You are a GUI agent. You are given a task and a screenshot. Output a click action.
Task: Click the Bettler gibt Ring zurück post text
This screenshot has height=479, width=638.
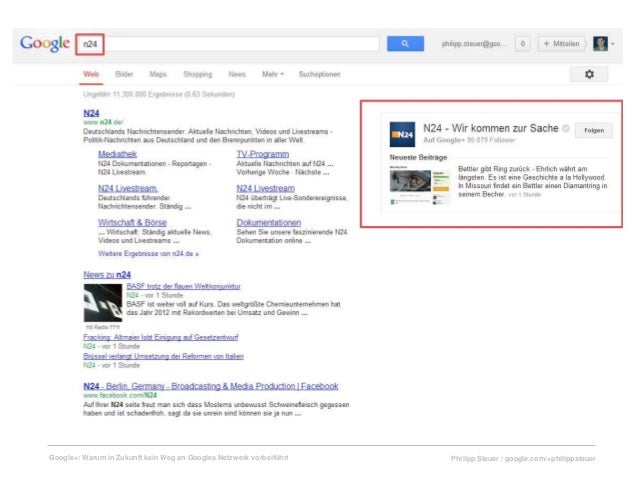click(533, 182)
